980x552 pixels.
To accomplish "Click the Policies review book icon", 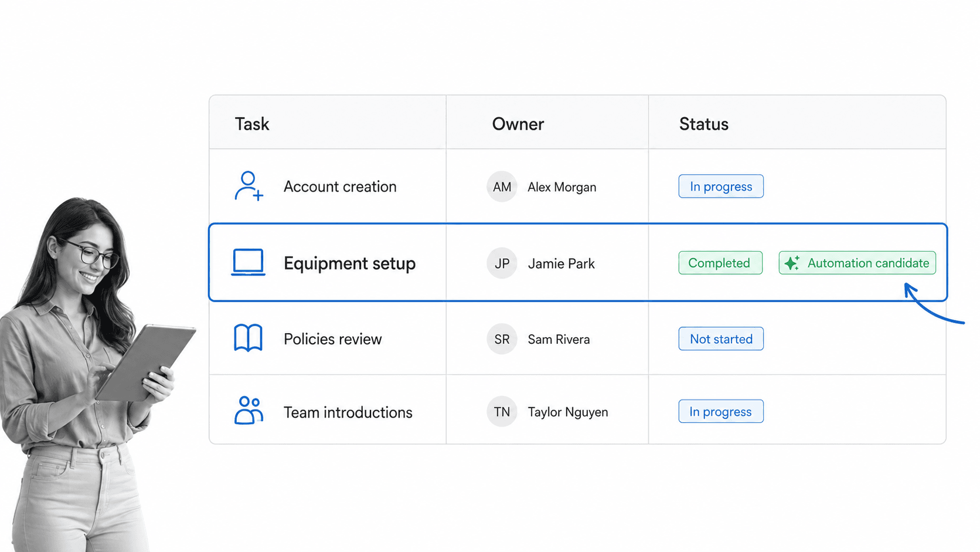I will [248, 338].
